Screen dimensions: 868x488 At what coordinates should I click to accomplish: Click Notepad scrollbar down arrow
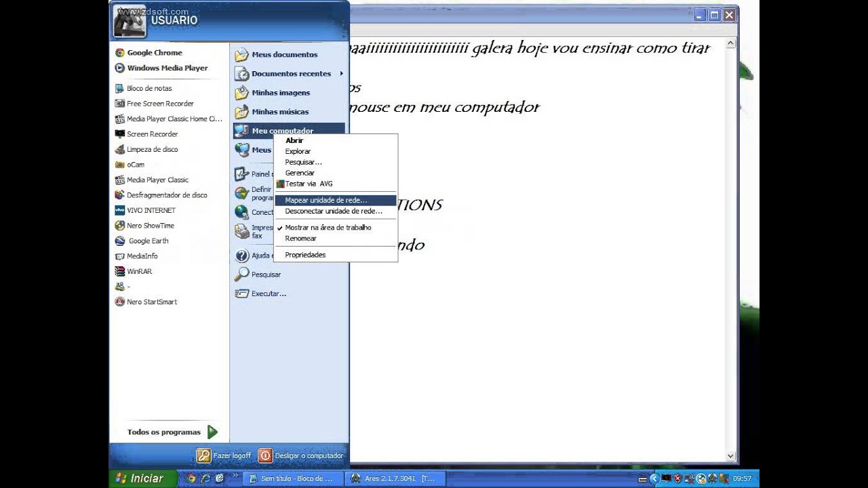[x=731, y=457]
